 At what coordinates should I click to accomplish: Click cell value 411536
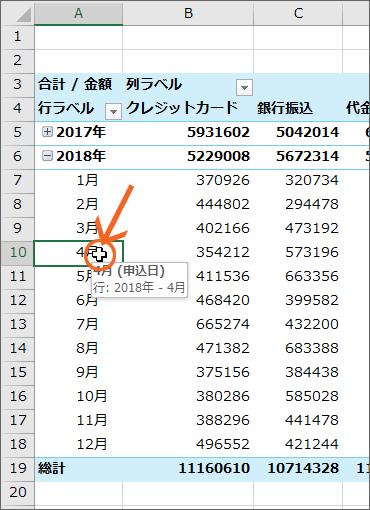223,276
